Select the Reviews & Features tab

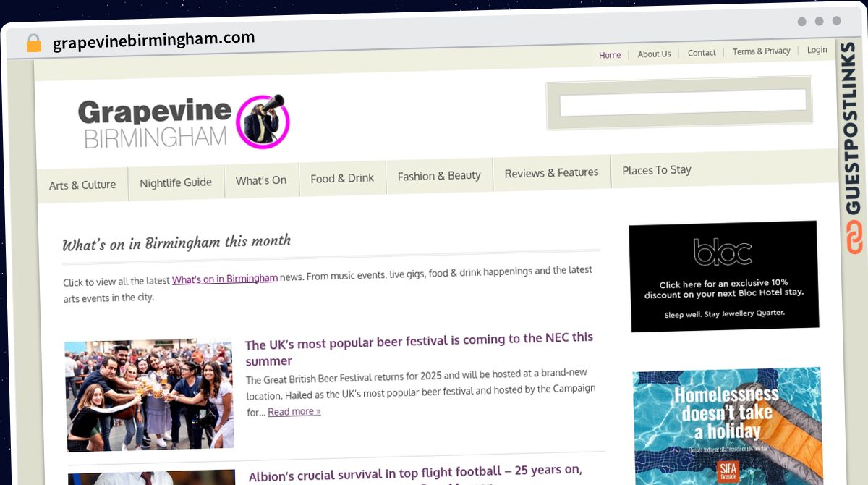tap(551, 173)
